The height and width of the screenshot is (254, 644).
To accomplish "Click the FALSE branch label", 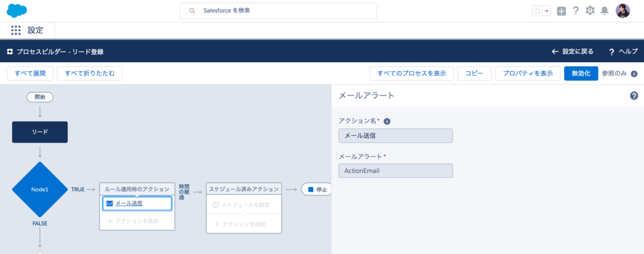I will (x=40, y=224).
